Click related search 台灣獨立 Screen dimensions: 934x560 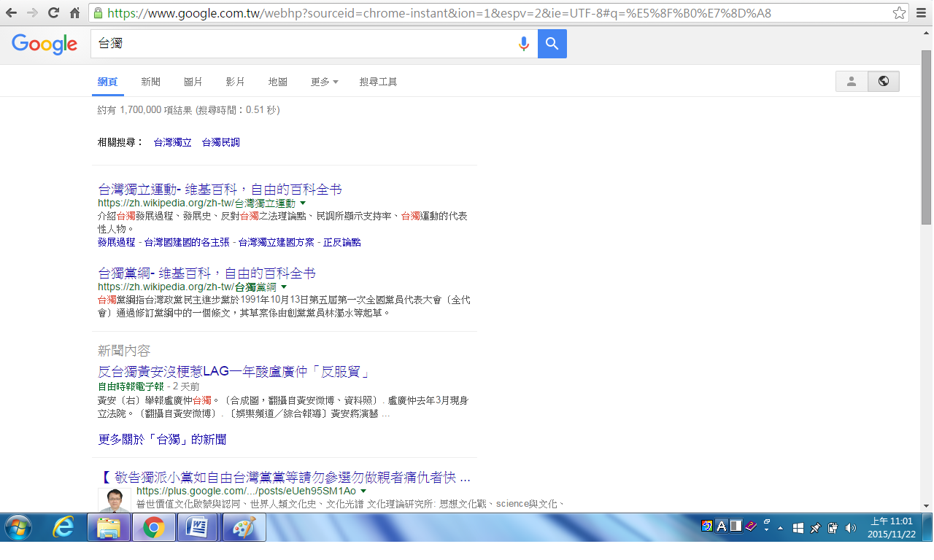tap(173, 142)
